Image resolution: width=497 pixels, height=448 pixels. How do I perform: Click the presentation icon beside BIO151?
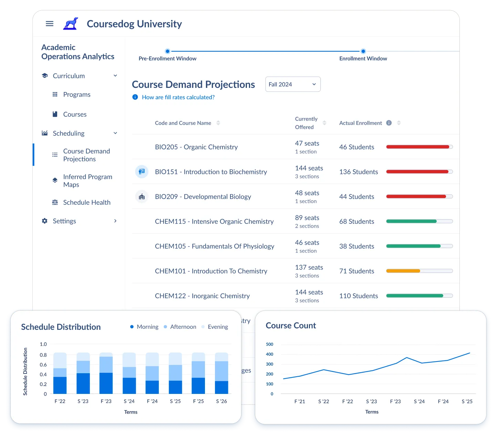click(142, 172)
